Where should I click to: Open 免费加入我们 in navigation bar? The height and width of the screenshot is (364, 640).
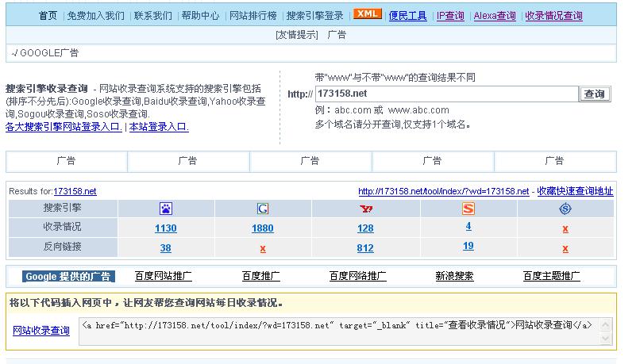96,16
